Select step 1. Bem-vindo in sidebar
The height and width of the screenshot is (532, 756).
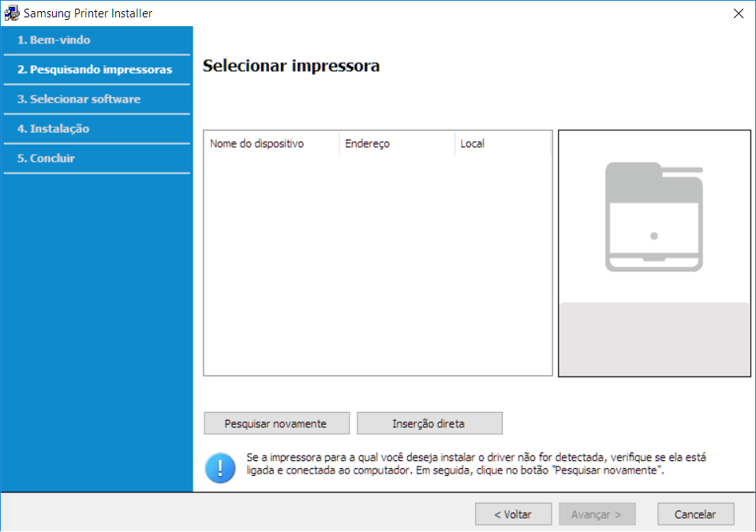click(x=54, y=39)
